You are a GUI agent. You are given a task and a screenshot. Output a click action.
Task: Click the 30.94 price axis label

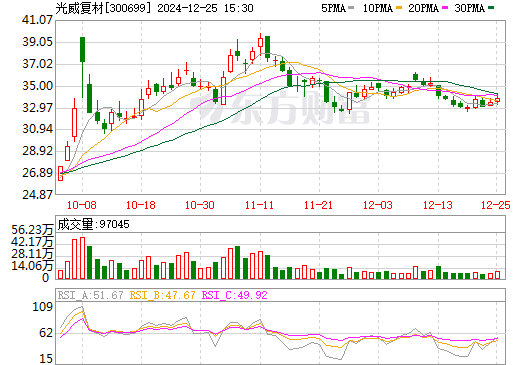pos(37,129)
